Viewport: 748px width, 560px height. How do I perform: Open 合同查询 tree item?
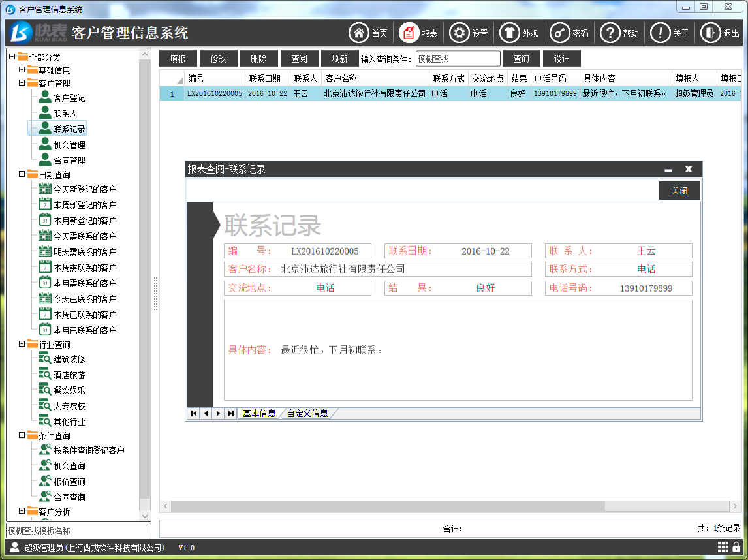point(69,497)
